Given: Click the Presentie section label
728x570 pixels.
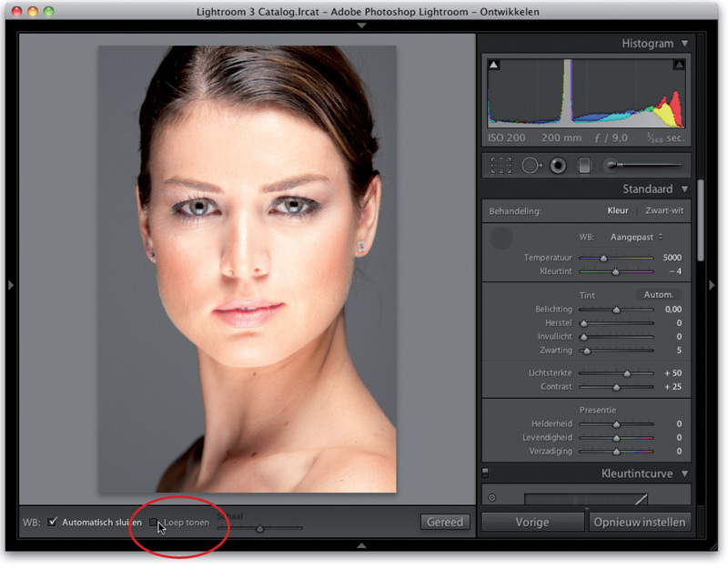Looking at the screenshot, I should 598,410.
